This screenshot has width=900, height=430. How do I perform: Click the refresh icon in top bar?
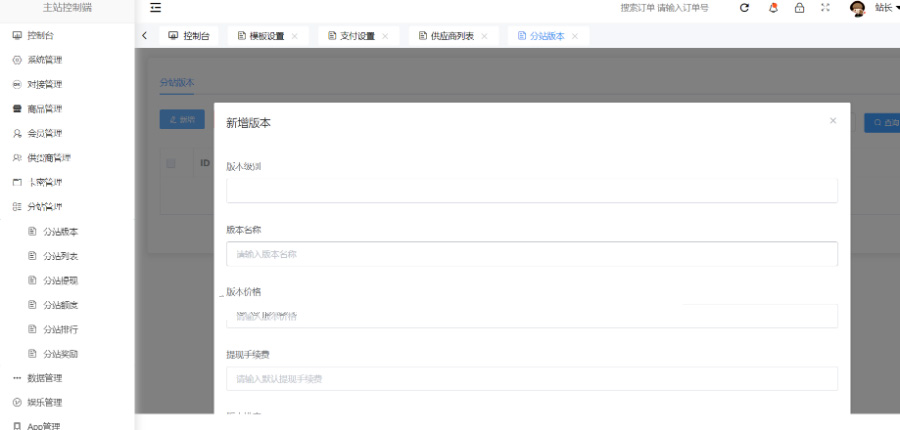click(744, 8)
